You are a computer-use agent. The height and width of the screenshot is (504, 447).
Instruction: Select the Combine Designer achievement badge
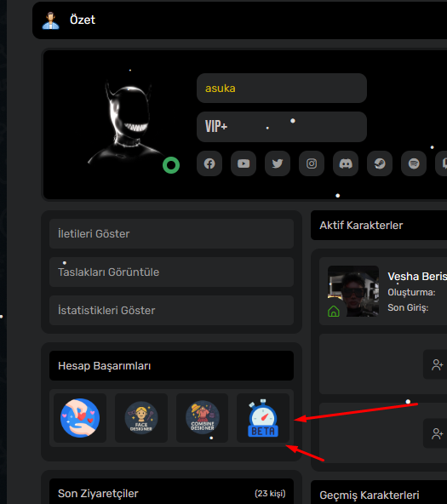click(x=203, y=418)
